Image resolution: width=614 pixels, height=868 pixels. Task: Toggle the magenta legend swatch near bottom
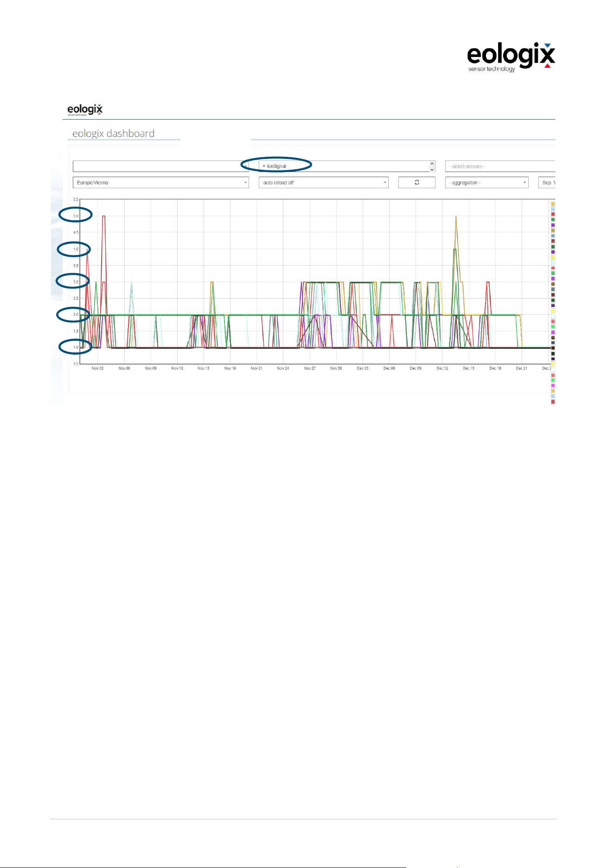(x=553, y=386)
